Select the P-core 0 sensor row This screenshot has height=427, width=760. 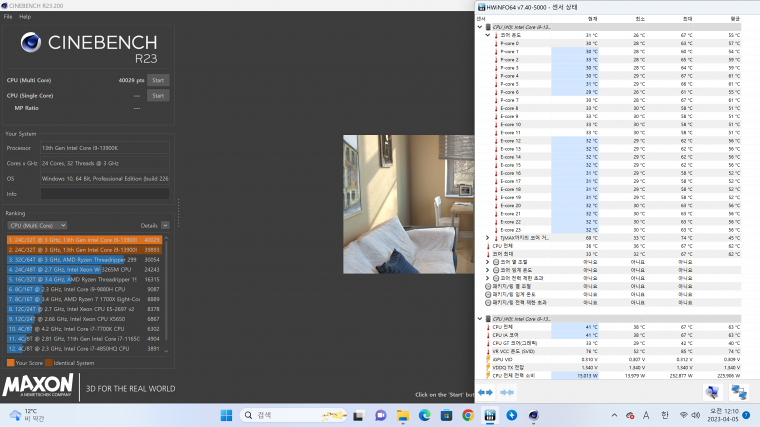click(x=609, y=44)
